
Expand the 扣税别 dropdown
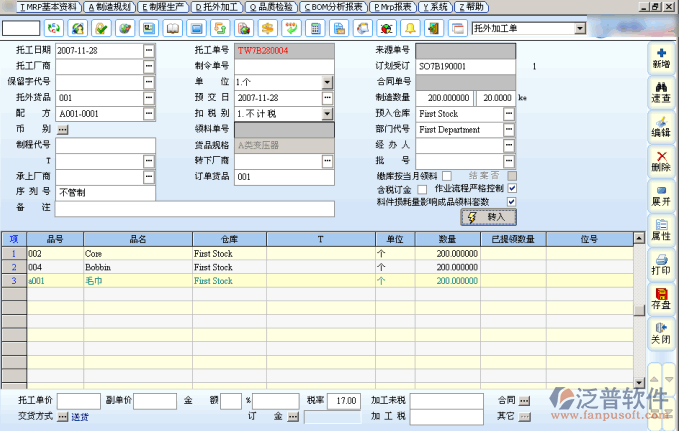click(x=327, y=114)
